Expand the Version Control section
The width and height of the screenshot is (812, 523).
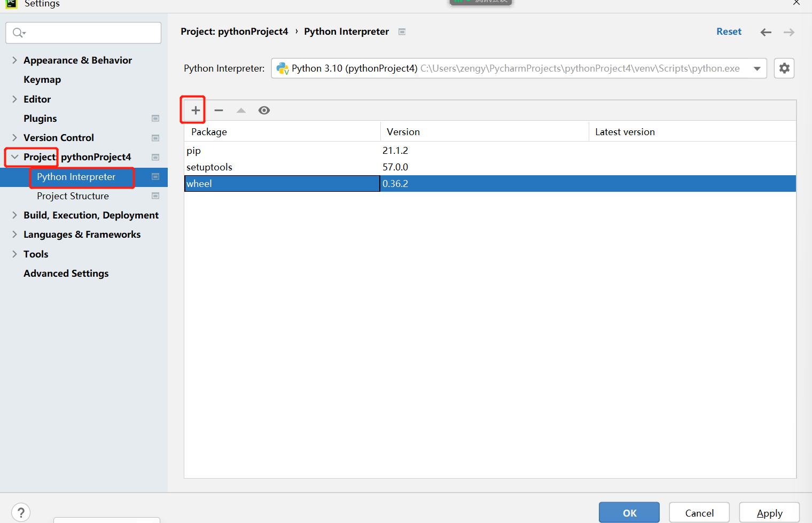coord(14,137)
